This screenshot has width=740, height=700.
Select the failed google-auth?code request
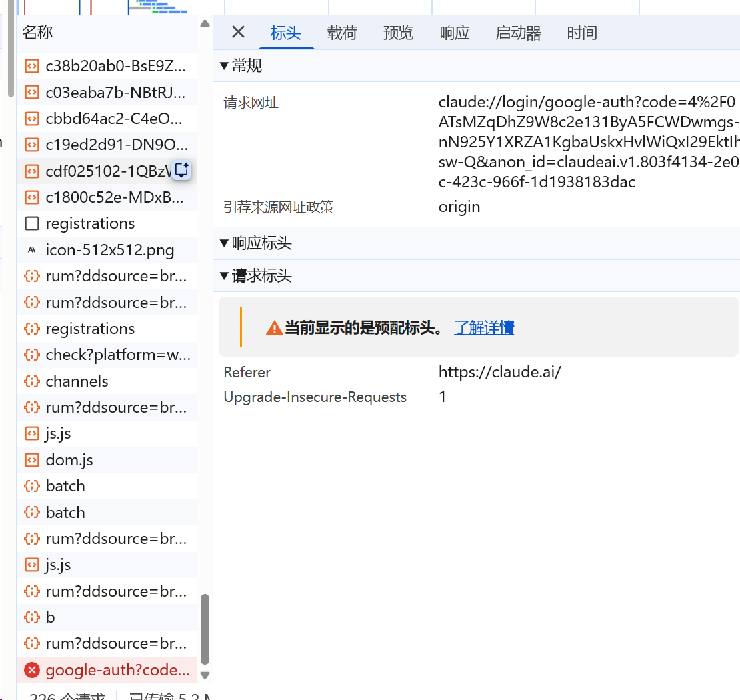point(107,670)
